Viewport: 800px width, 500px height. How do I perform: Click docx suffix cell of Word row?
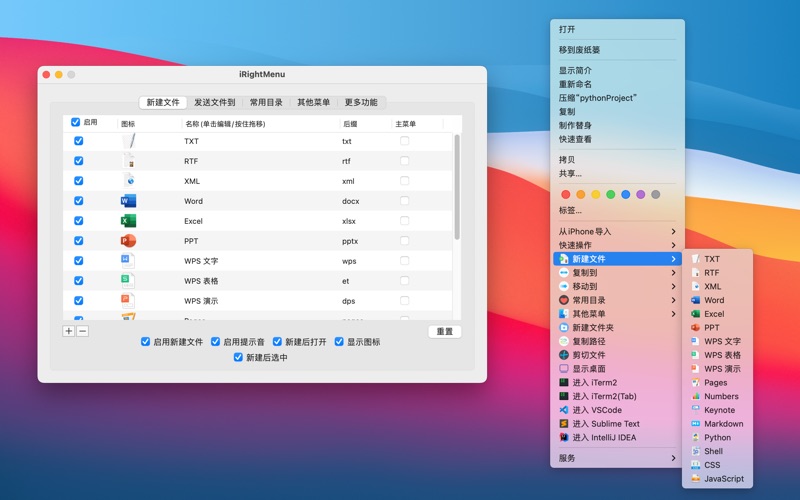(x=351, y=201)
